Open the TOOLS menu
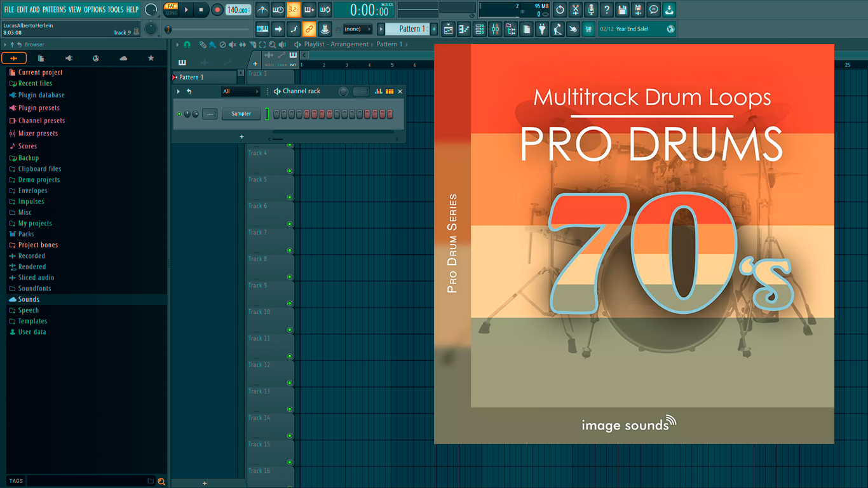 (116, 10)
